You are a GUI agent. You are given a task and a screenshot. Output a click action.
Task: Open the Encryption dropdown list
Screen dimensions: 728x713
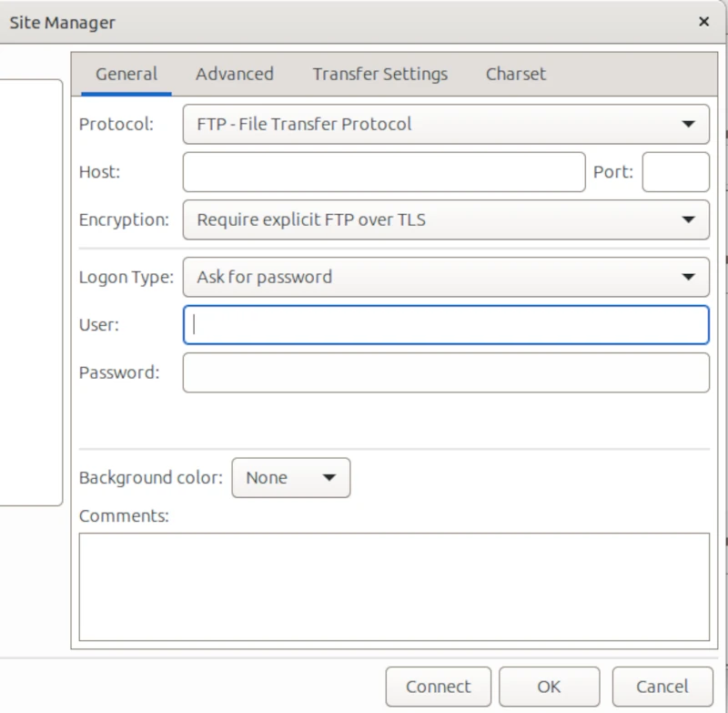(x=446, y=219)
